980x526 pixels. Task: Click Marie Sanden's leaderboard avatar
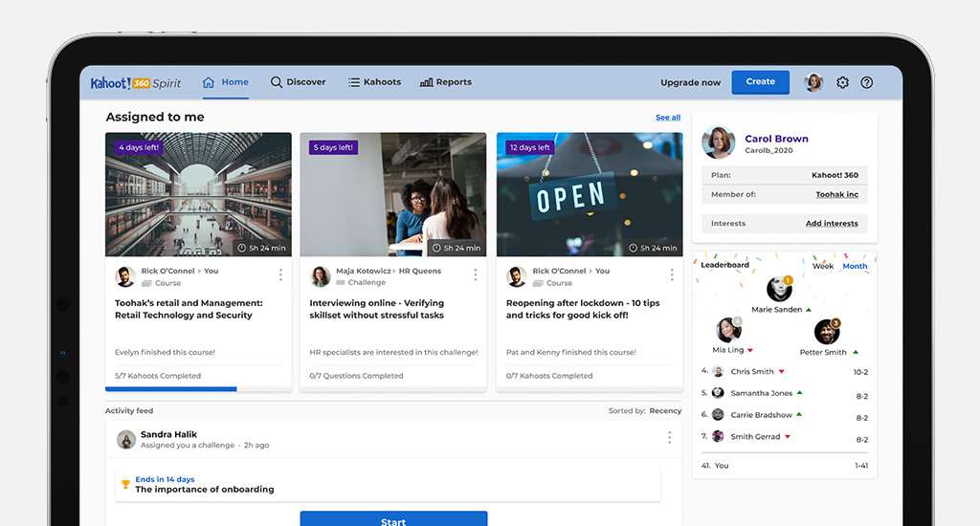779,289
